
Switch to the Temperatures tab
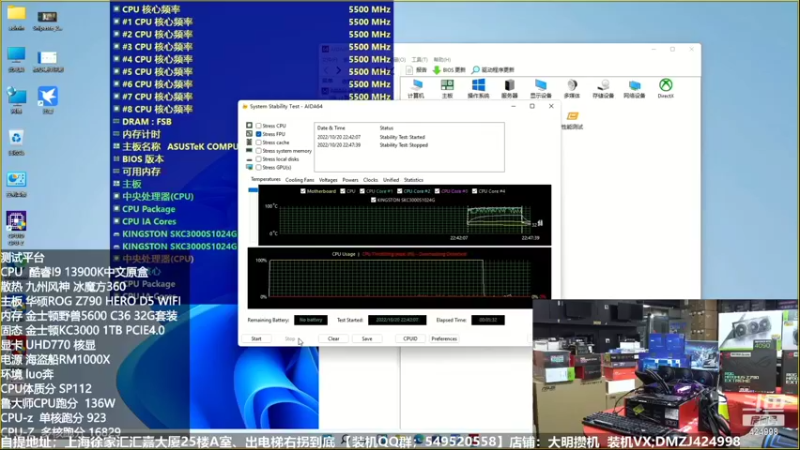click(266, 180)
